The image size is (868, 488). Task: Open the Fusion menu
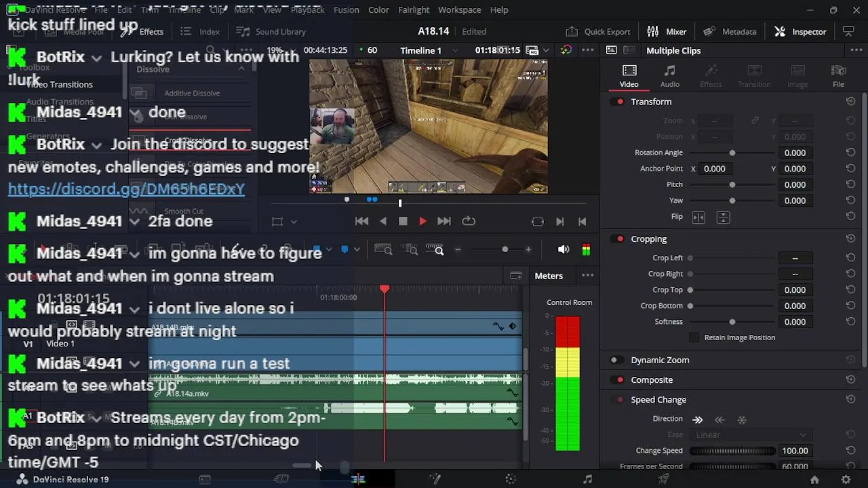(x=347, y=9)
